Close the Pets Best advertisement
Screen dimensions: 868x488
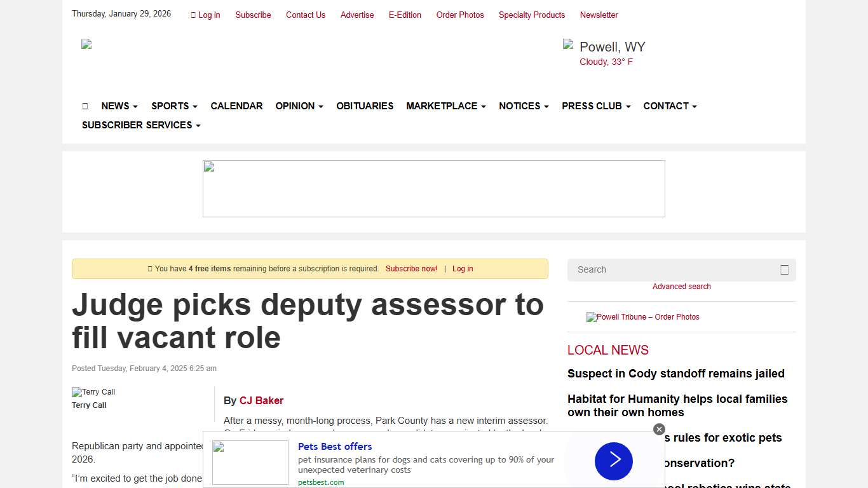[x=659, y=430]
